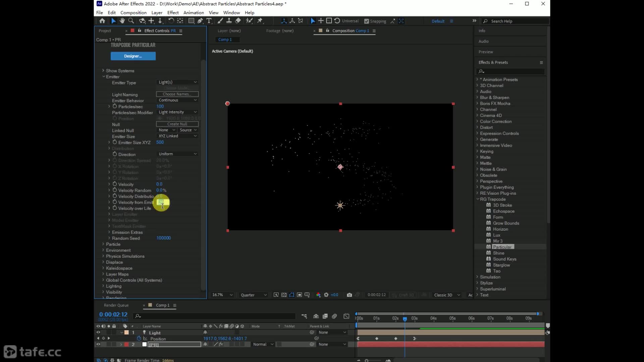This screenshot has height=362, width=644.
Task: Open the Window menu
Action: [x=231, y=13]
